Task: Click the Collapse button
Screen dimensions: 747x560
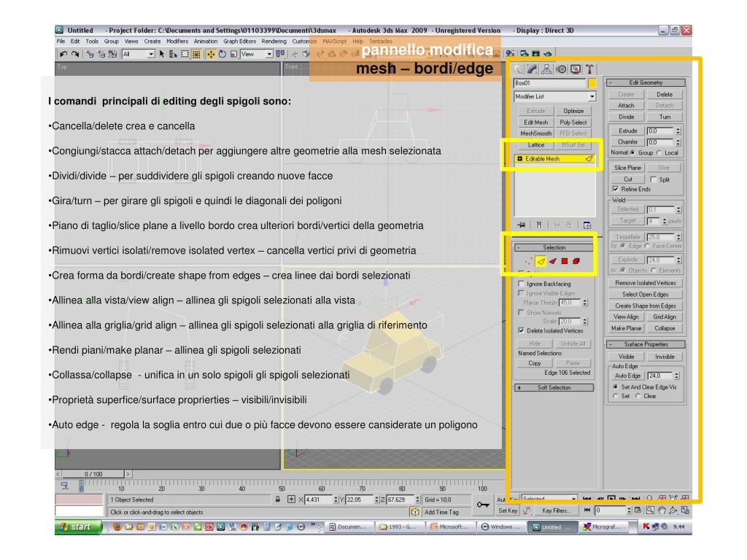Action: pos(665,328)
